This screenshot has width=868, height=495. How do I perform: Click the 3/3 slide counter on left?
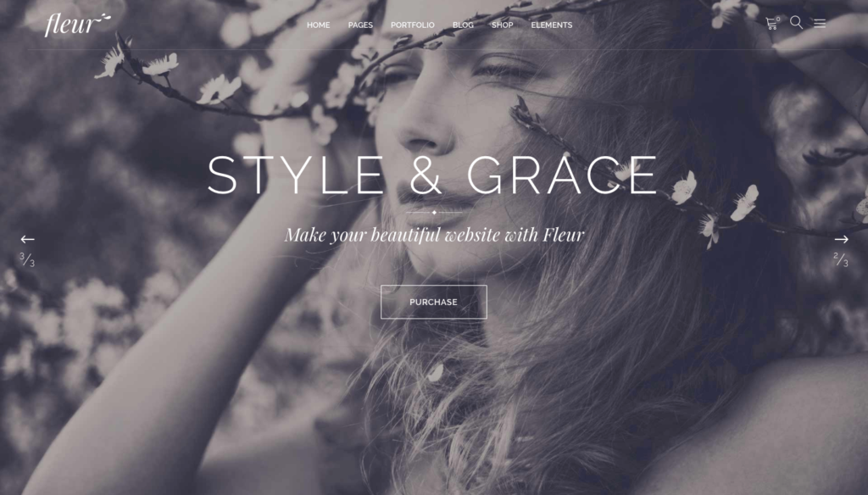coord(27,259)
